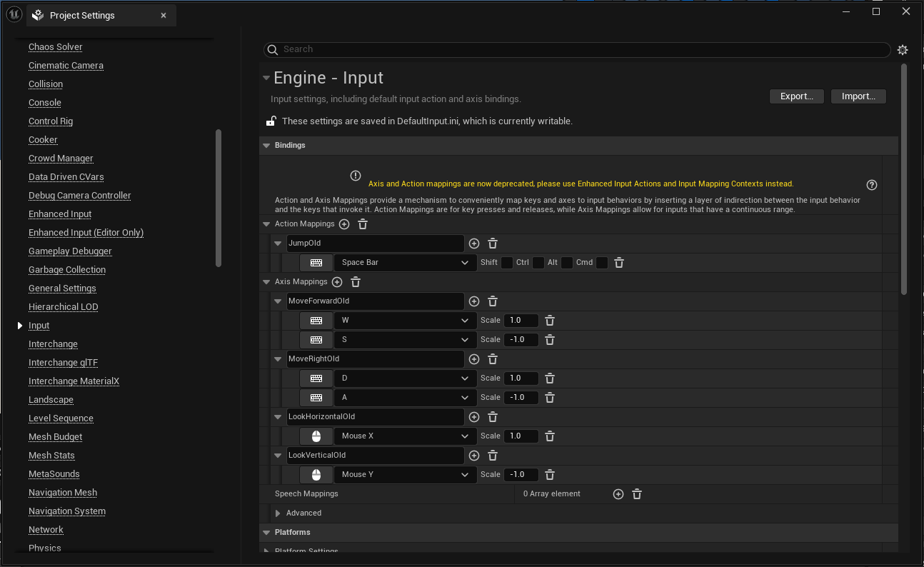The image size is (924, 567).
Task: Delete the Space Bar key binding
Action: (x=620, y=263)
